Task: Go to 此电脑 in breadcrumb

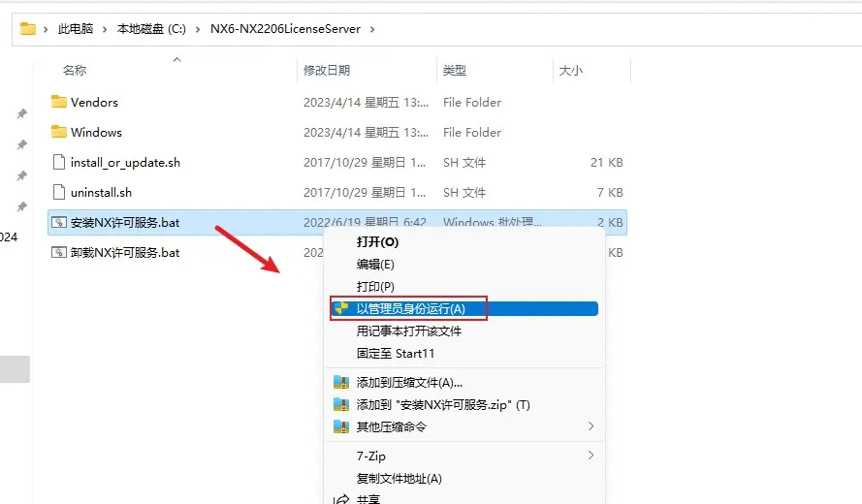Action: 76,28
